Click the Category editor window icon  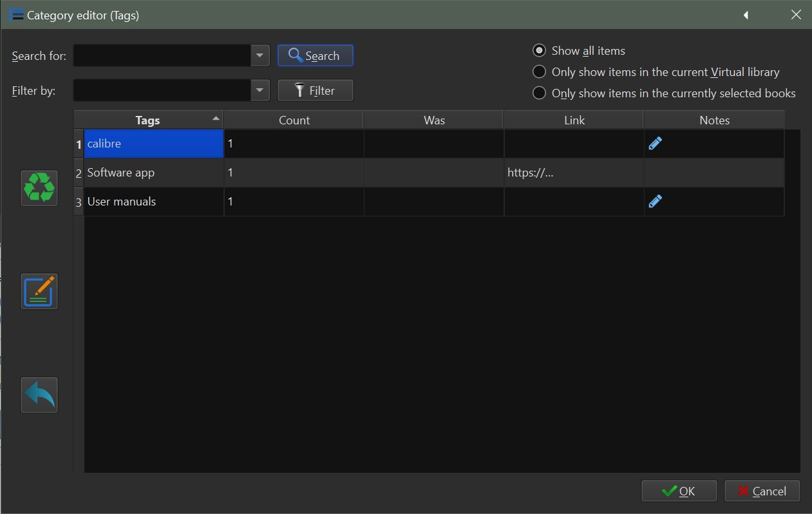tap(16, 15)
